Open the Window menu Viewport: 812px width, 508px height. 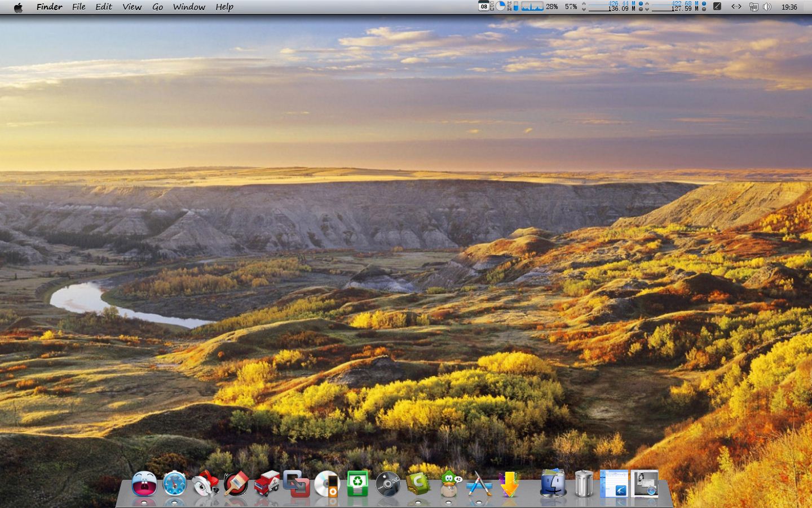pyautogui.click(x=189, y=7)
